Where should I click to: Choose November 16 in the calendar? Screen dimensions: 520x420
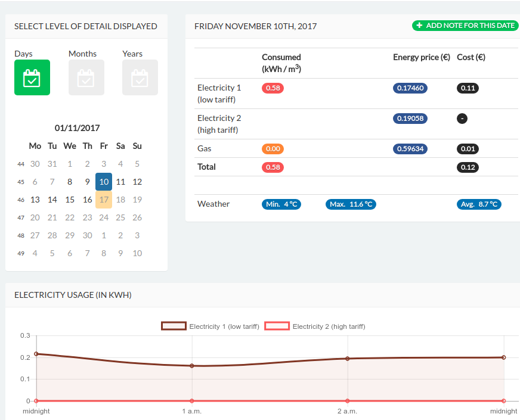87,200
